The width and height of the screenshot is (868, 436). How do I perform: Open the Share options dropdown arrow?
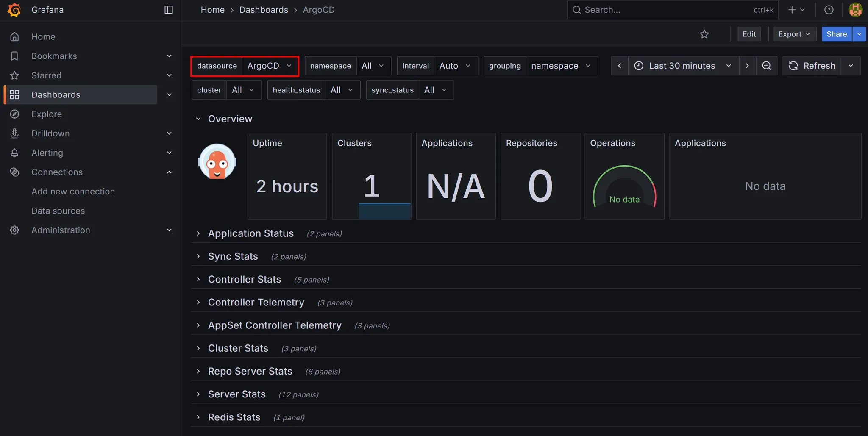click(x=859, y=34)
